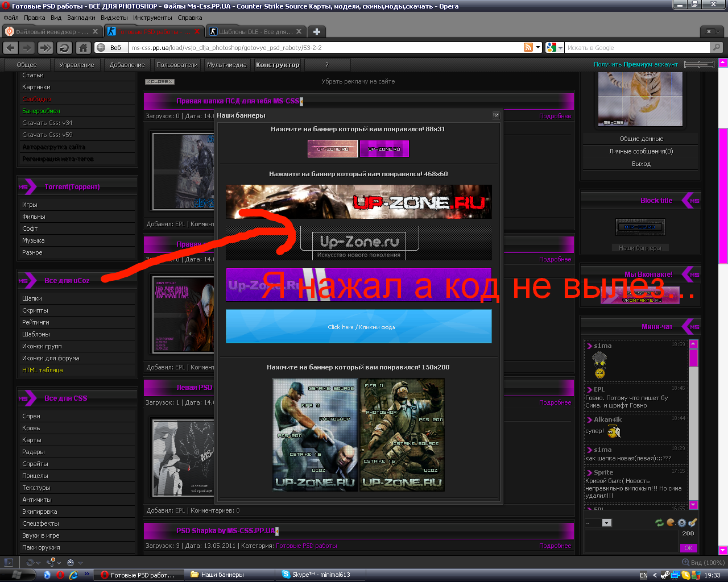The image size is (728, 582).
Task: Click in the Искать в Google search field
Action: (x=637, y=48)
